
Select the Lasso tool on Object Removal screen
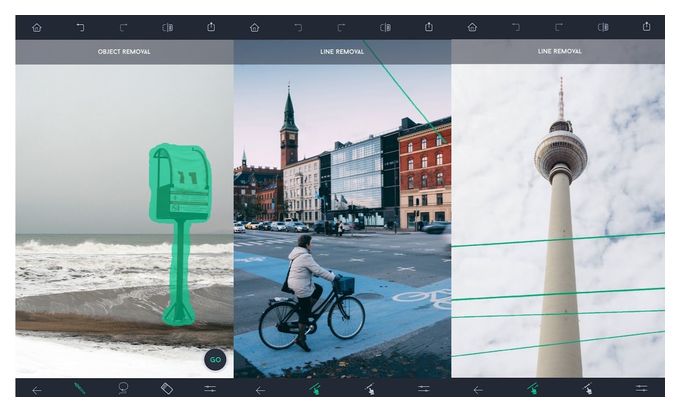(123, 388)
